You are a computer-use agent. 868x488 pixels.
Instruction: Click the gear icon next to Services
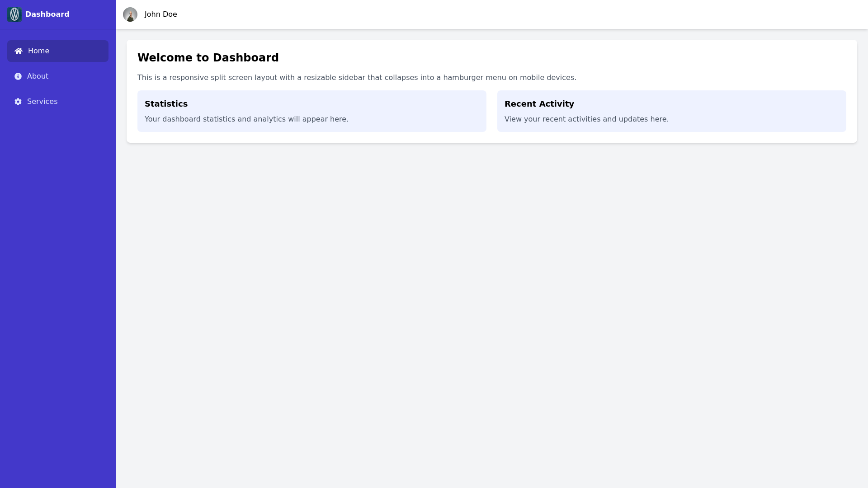tap(18, 102)
